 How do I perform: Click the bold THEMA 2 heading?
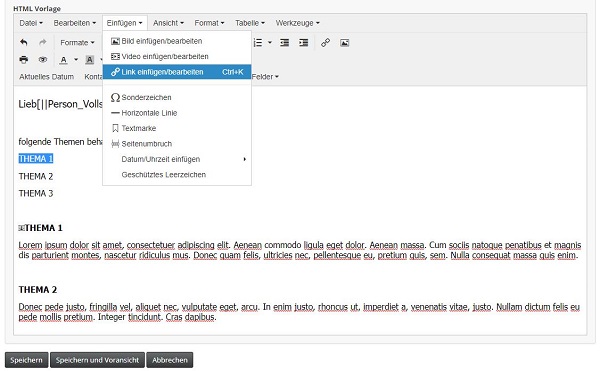tap(38, 290)
